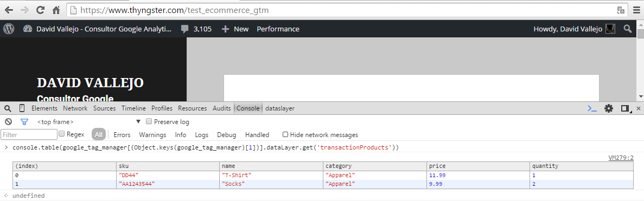The width and height of the screenshot is (644, 201).
Task: Toggle device mode phone icon
Action: click(22, 108)
